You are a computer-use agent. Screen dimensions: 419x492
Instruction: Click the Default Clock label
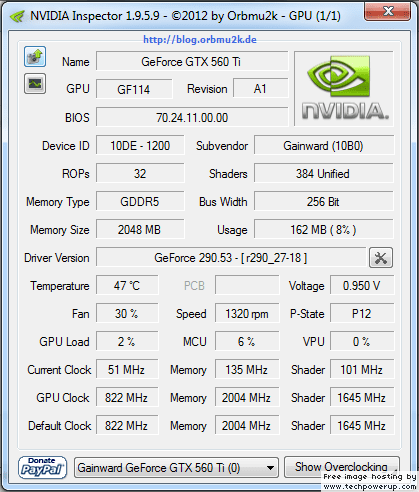click(60, 426)
